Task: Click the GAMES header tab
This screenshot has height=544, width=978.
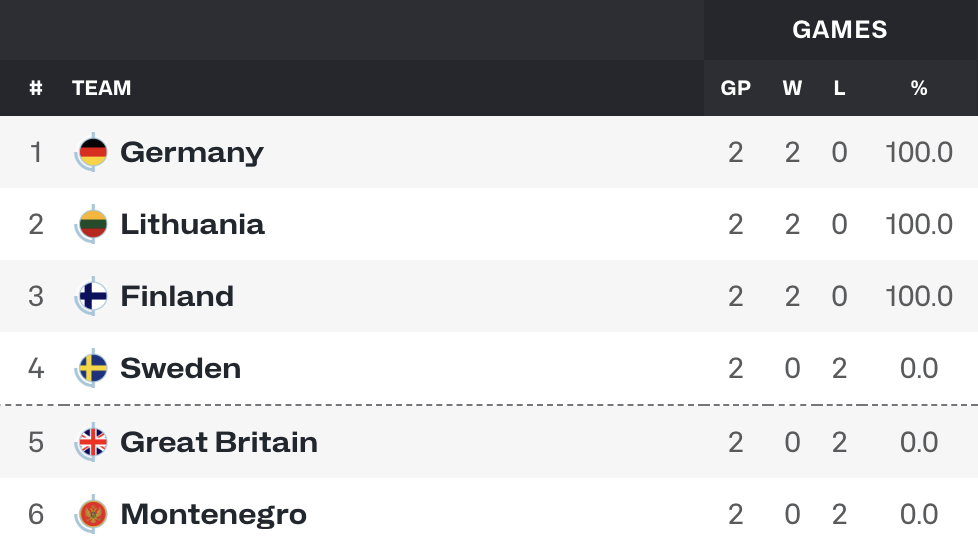Action: pyautogui.click(x=840, y=30)
